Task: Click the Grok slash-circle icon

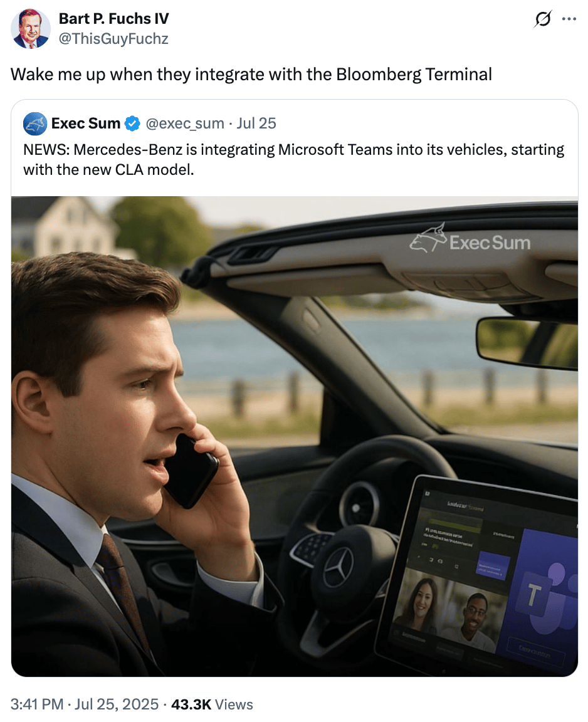Action: tap(543, 19)
